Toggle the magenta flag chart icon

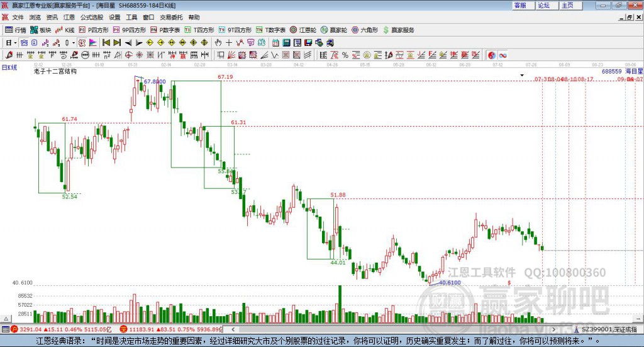click(x=93, y=43)
